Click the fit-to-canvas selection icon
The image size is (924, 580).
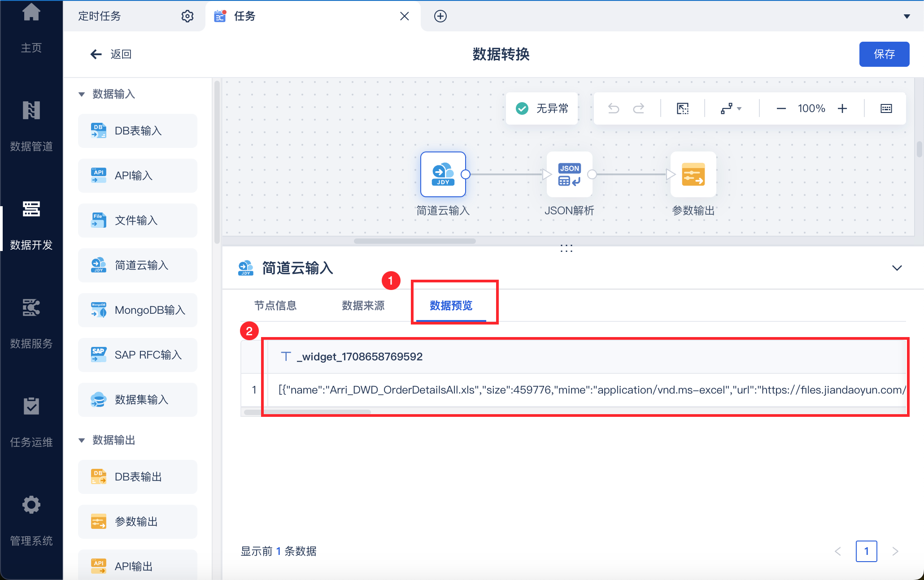[x=682, y=108]
